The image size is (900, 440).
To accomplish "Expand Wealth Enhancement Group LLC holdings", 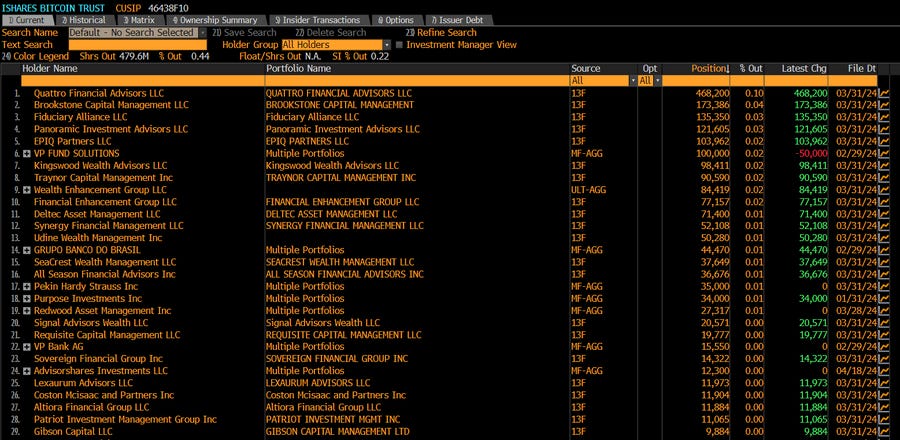I will pos(27,189).
